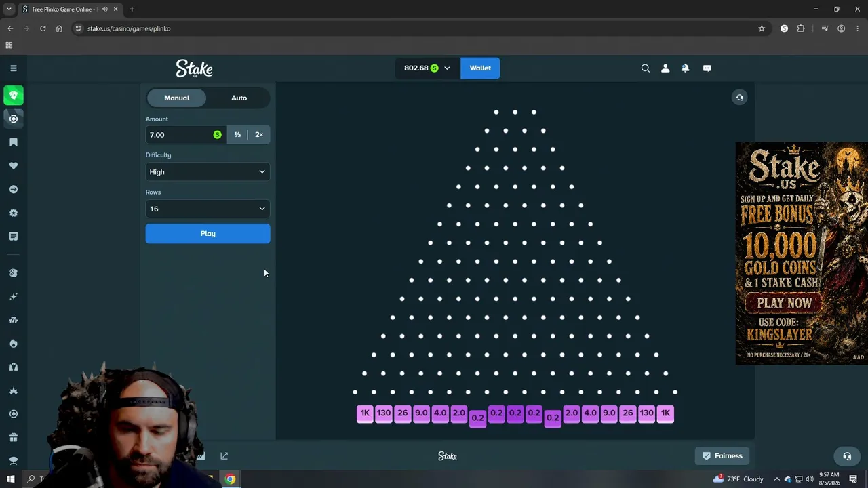Expand the Rows dropdown set to 16

(x=208, y=209)
